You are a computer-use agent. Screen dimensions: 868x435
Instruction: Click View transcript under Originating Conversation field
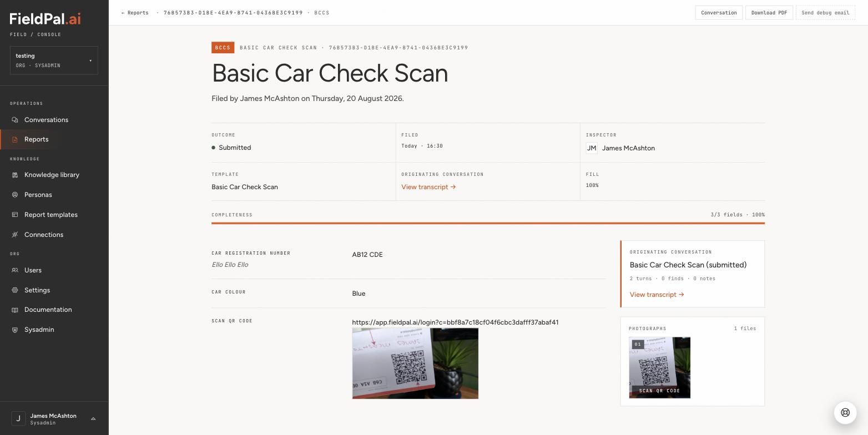click(428, 187)
